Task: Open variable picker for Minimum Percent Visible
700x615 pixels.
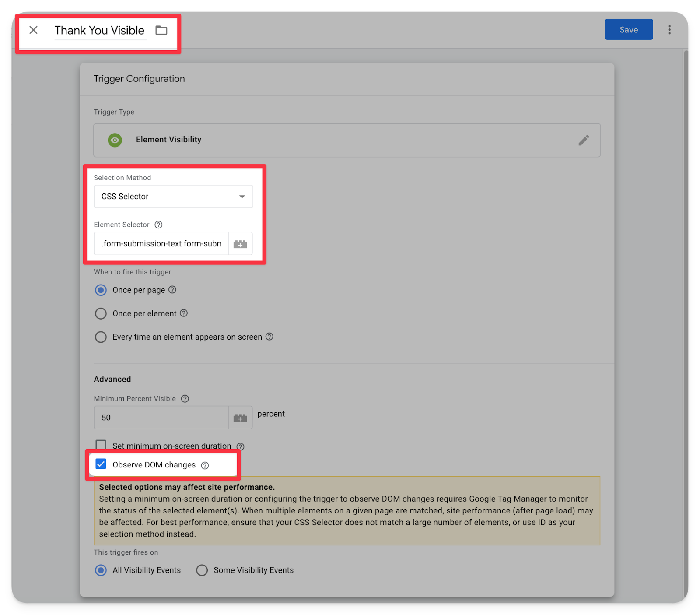Action: pyautogui.click(x=240, y=418)
